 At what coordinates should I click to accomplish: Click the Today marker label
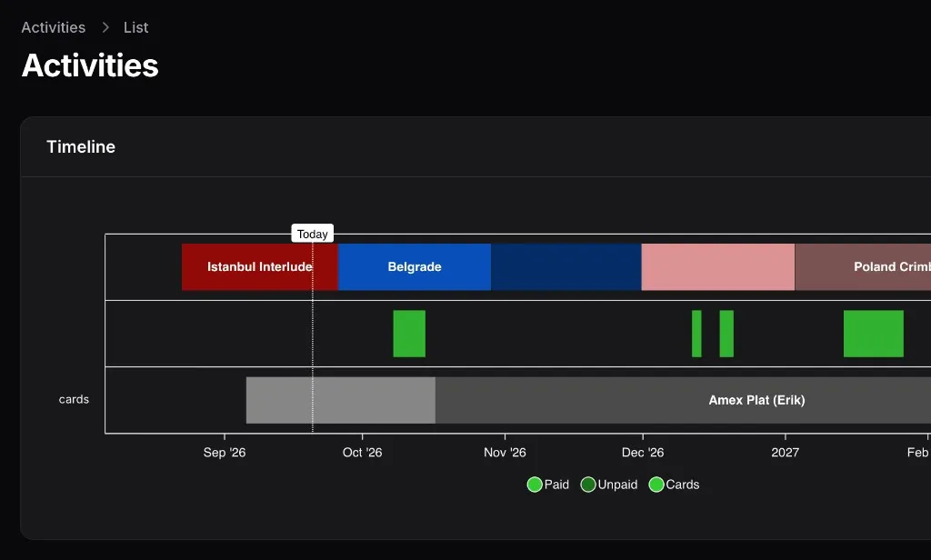(313, 234)
